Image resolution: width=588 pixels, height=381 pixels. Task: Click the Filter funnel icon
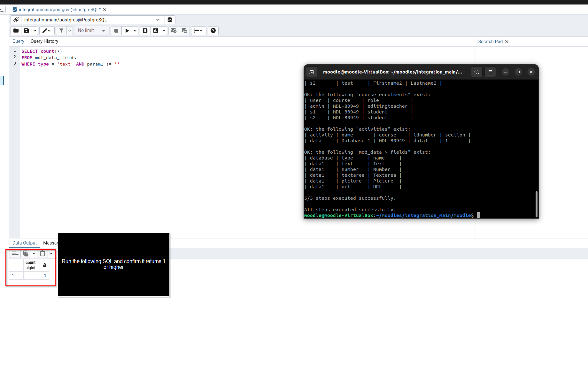coord(61,31)
